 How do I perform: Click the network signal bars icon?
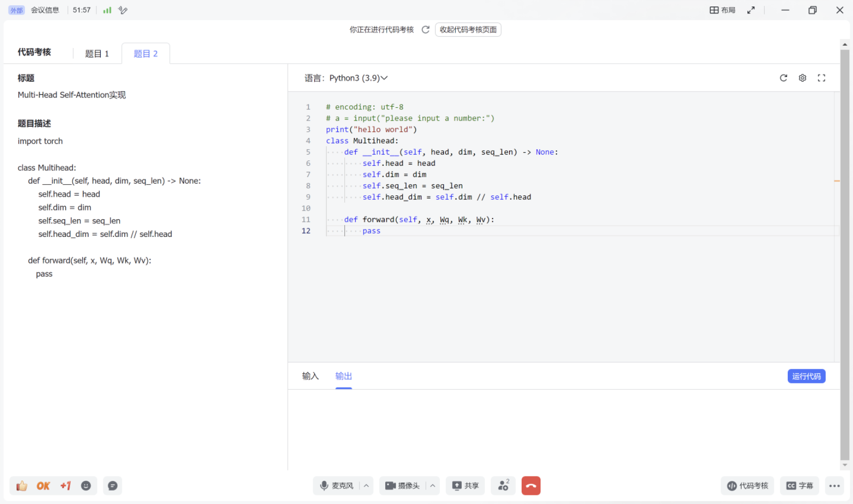(107, 10)
